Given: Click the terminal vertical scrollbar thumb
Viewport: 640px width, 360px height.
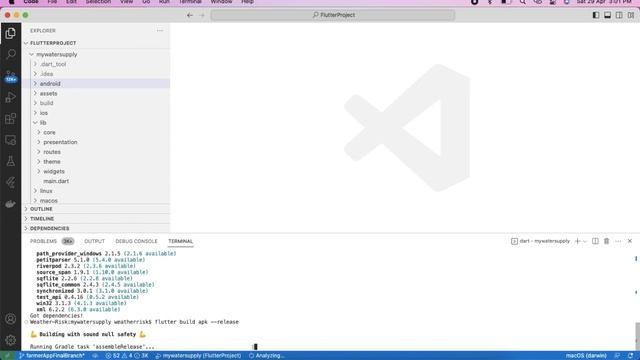Looking at the screenshot, I should click(637, 336).
